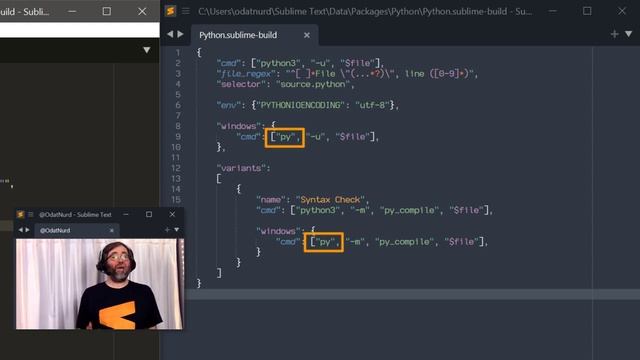Click forward arrow in @OdatNurd window tab bar
Viewport: 640px width, 360px height.
click(27, 230)
